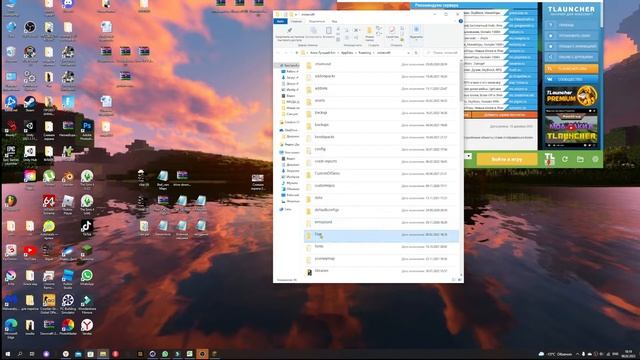
Task: Select the assets folder row
Action: tap(381, 101)
